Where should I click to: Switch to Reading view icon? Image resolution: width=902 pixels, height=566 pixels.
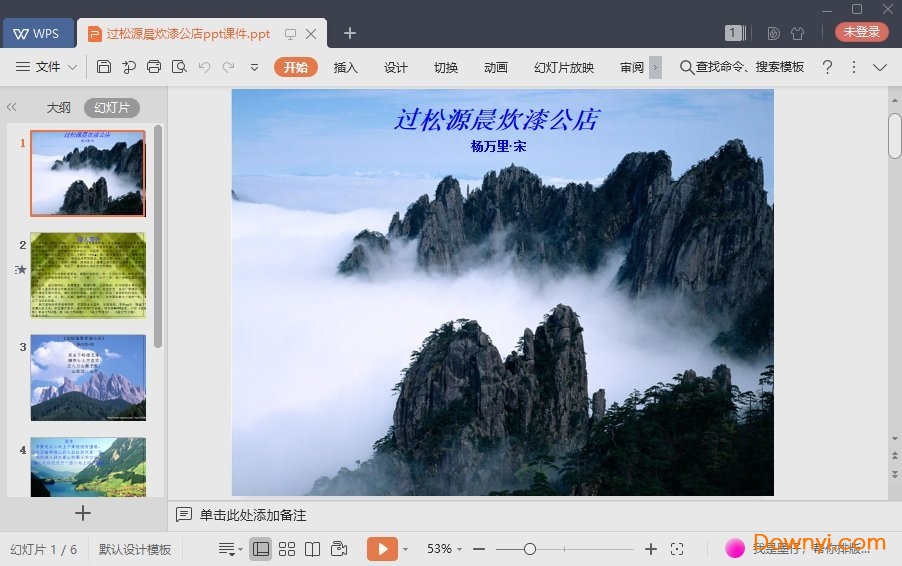[312, 549]
